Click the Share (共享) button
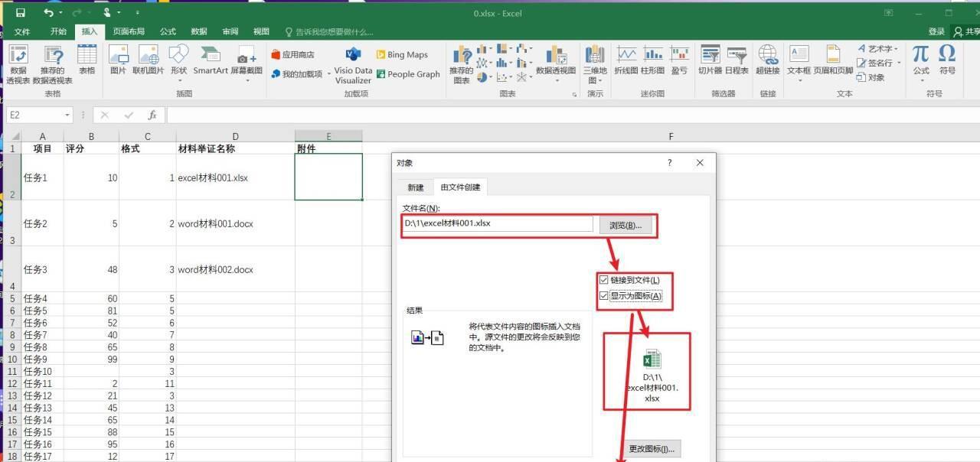 [x=966, y=31]
